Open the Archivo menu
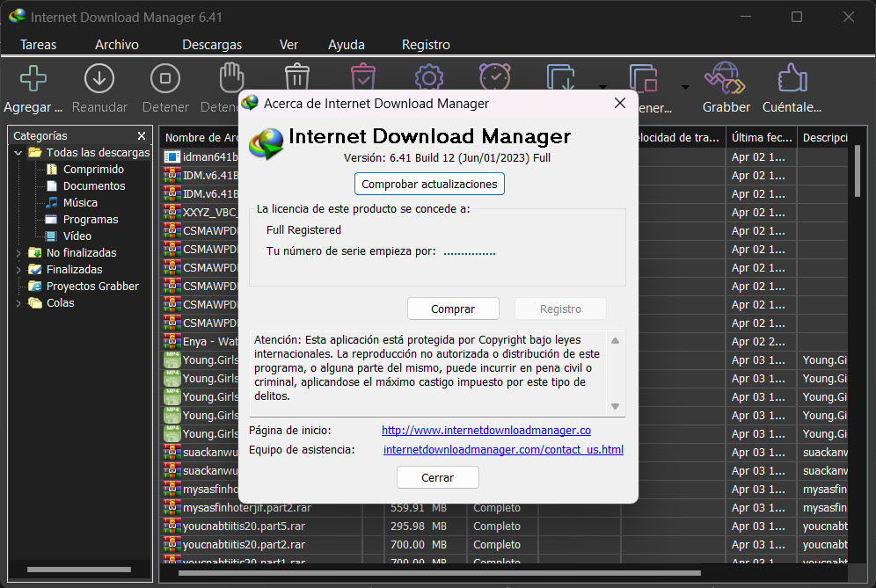Viewport: 876px width, 588px height. pyautogui.click(x=117, y=45)
